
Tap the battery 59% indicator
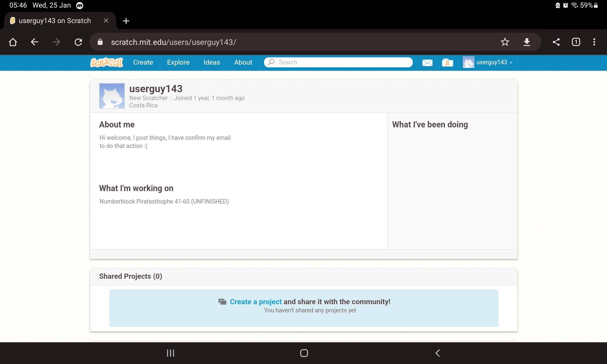click(x=589, y=5)
